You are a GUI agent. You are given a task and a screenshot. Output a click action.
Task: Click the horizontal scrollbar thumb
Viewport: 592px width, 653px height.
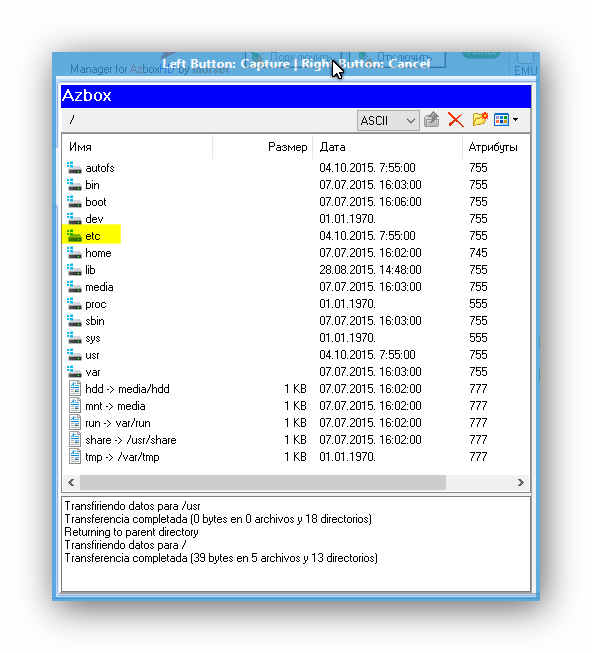[x=263, y=482]
